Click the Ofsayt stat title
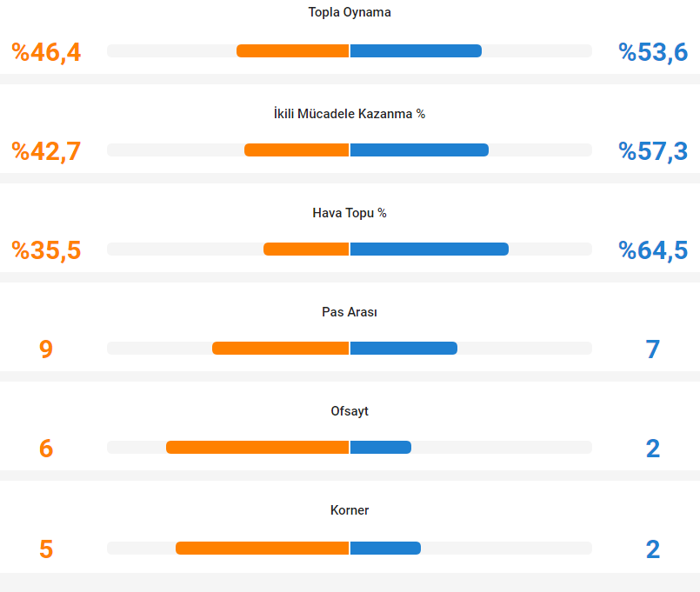This screenshot has width=700, height=592. 350,411
